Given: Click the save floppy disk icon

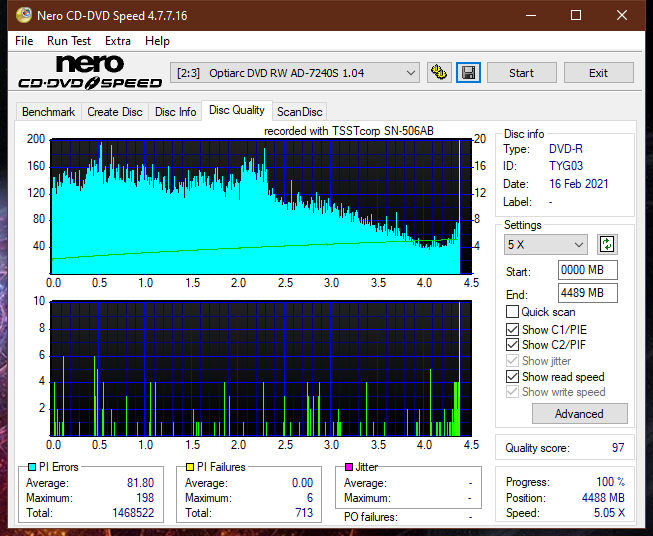Looking at the screenshot, I should coord(468,73).
